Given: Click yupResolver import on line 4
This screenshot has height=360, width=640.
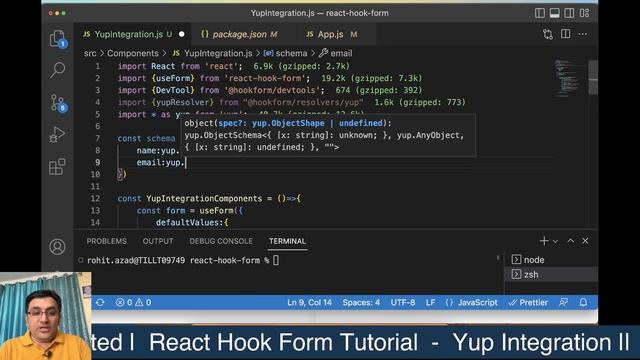Looking at the screenshot, I should (x=183, y=102).
